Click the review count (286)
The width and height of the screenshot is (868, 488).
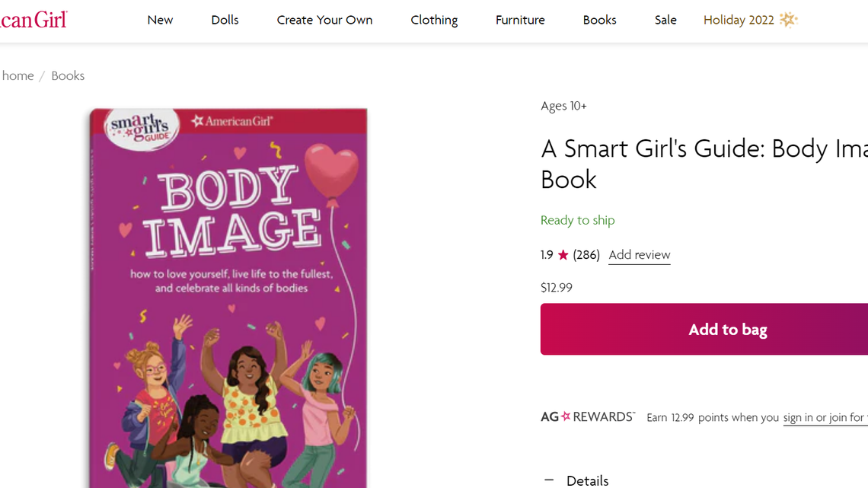[586, 255]
